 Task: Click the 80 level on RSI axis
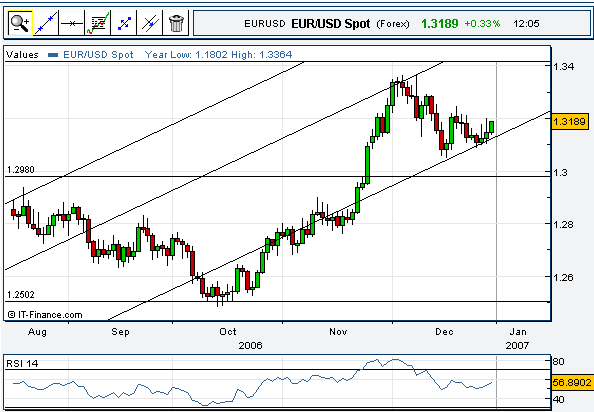558,362
